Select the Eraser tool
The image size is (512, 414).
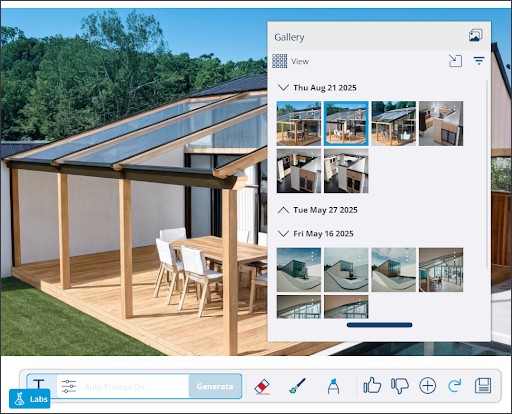[262, 387]
